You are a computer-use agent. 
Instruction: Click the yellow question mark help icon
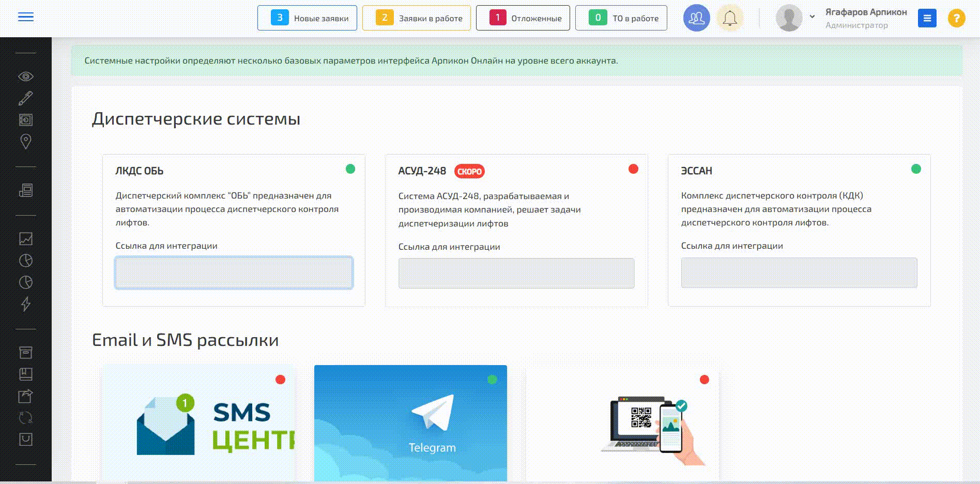point(956,19)
